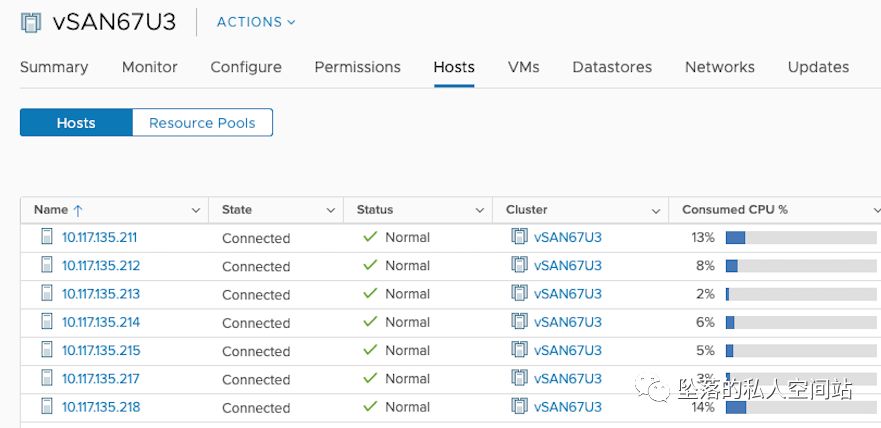Open the Cluster column filter dropdown
Viewport: 881px width, 428px height.
coord(656,210)
